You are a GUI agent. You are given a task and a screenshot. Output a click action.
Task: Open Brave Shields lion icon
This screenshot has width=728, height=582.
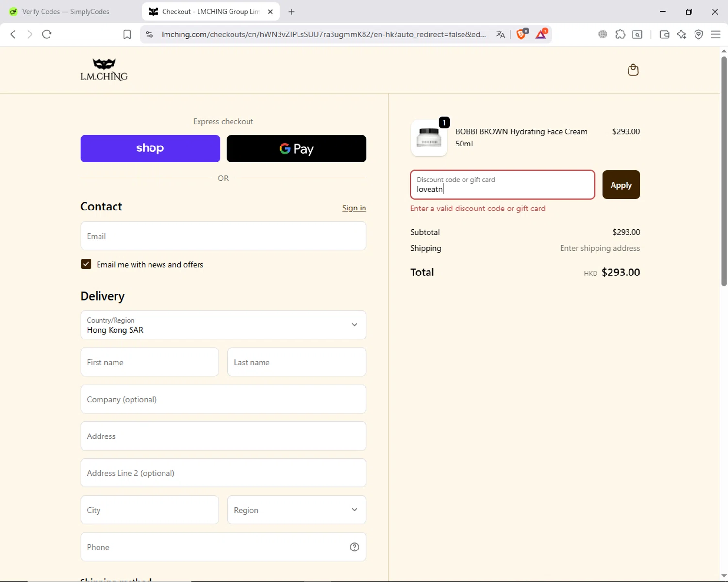coord(522,34)
